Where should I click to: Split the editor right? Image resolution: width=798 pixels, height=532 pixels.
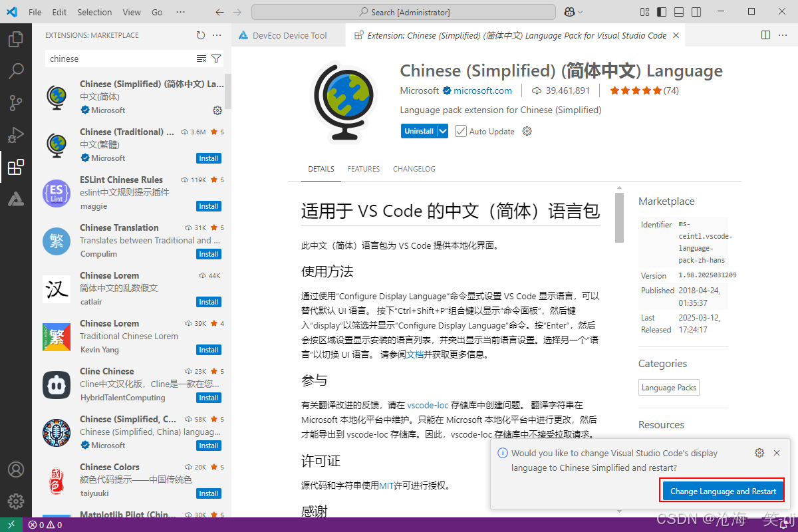pyautogui.click(x=766, y=35)
